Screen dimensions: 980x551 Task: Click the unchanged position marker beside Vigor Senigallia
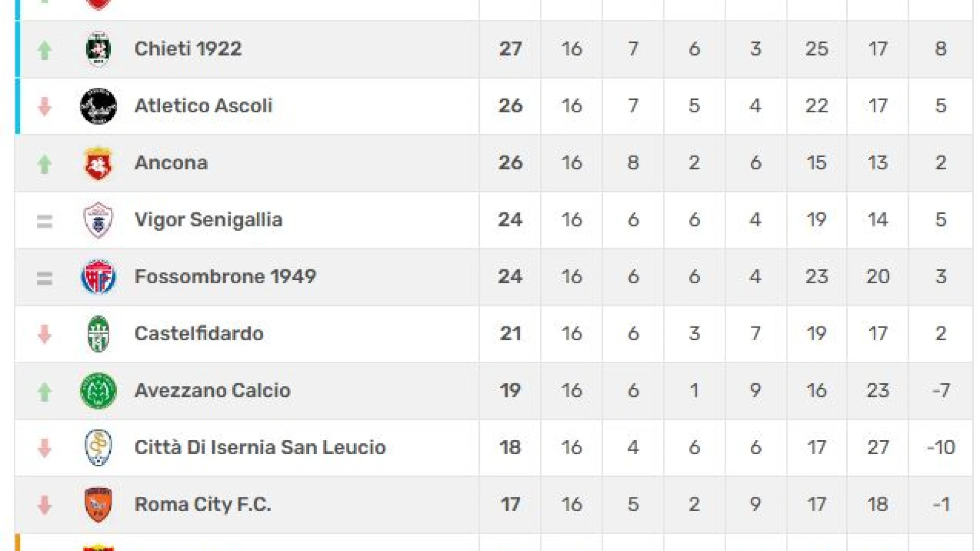[44, 221]
